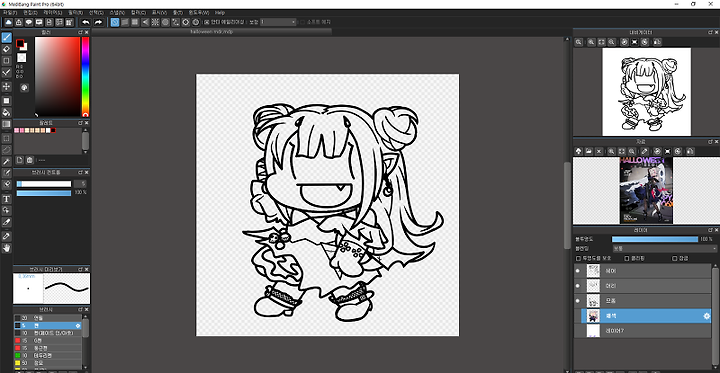Image resolution: width=720 pixels, height=373 pixels.
Task: Click the layer opacity slider
Action: (x=655, y=239)
